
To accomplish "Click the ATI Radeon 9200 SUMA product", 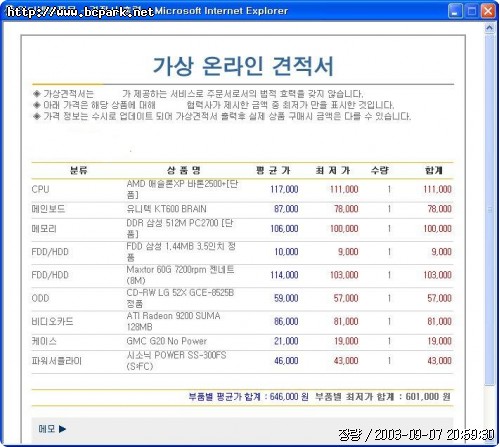I will (x=173, y=321).
